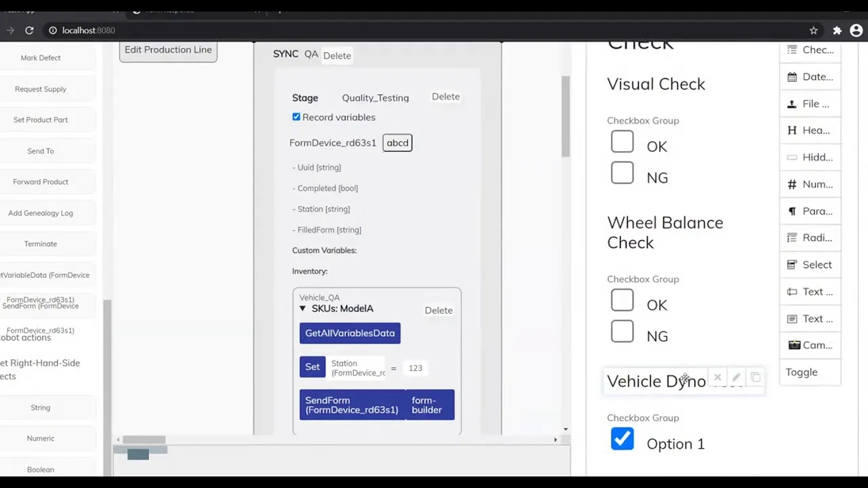Select Forward Product action
This screenshot has height=488, width=868.
41,182
